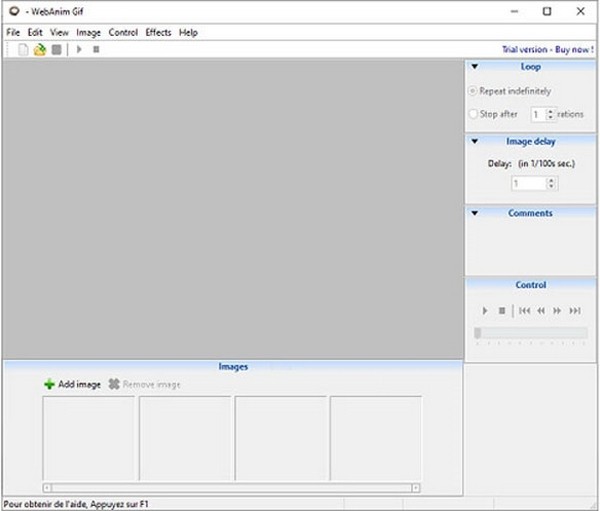Screen dimensions: 600x511
Task: Jump to first frame in Control panel
Action: point(524,311)
